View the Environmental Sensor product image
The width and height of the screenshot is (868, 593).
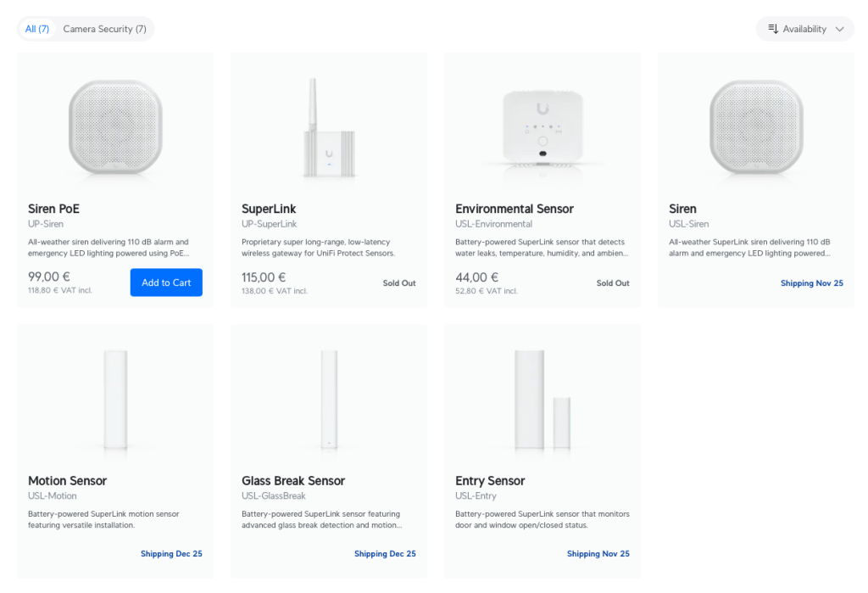pos(542,127)
